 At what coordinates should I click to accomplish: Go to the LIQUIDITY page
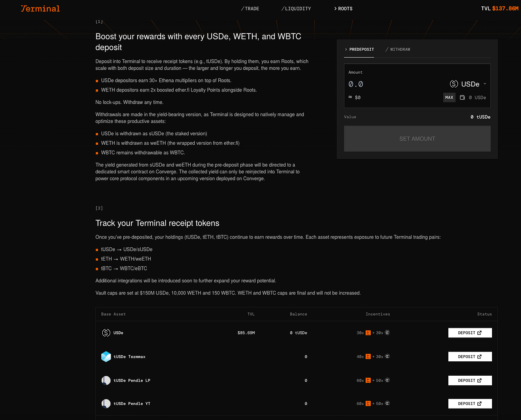296,9
